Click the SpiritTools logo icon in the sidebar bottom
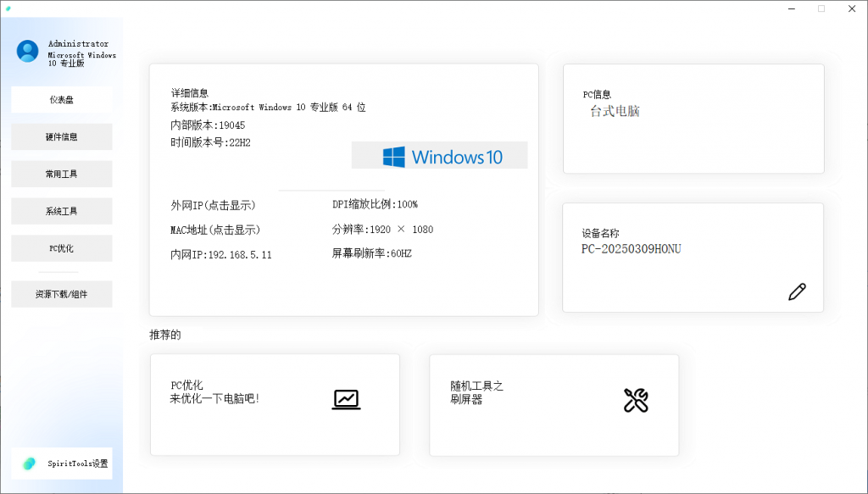The image size is (868, 494). (30, 463)
